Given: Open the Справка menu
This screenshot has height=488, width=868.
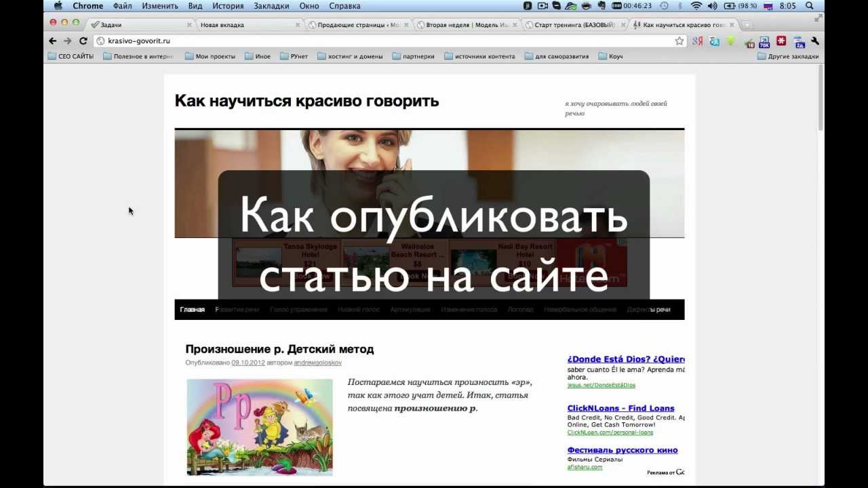Looking at the screenshot, I should [344, 5].
